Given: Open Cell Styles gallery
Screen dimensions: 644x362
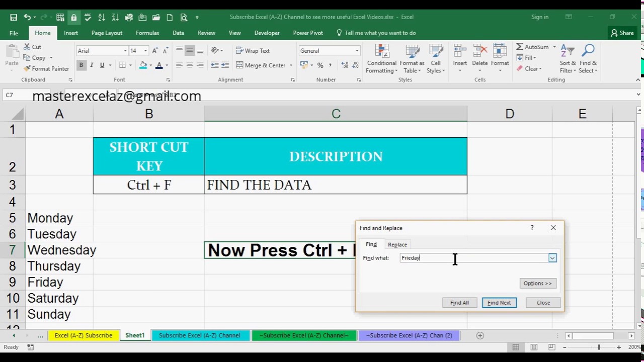Looking at the screenshot, I should click(x=436, y=59).
